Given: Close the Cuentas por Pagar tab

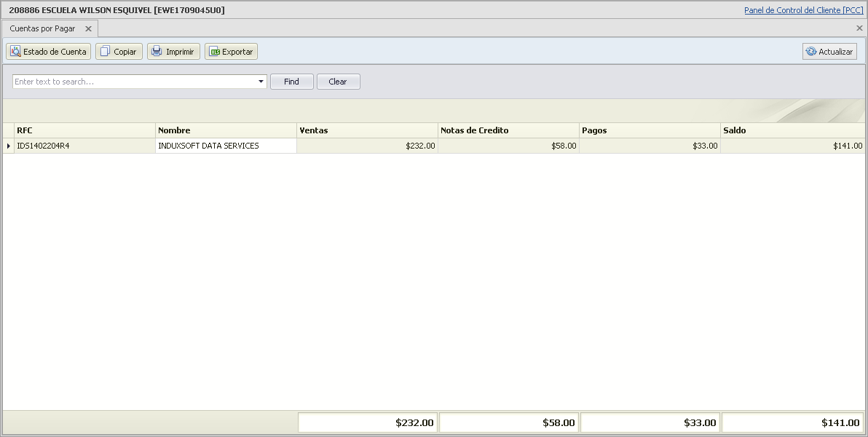Looking at the screenshot, I should pos(88,28).
